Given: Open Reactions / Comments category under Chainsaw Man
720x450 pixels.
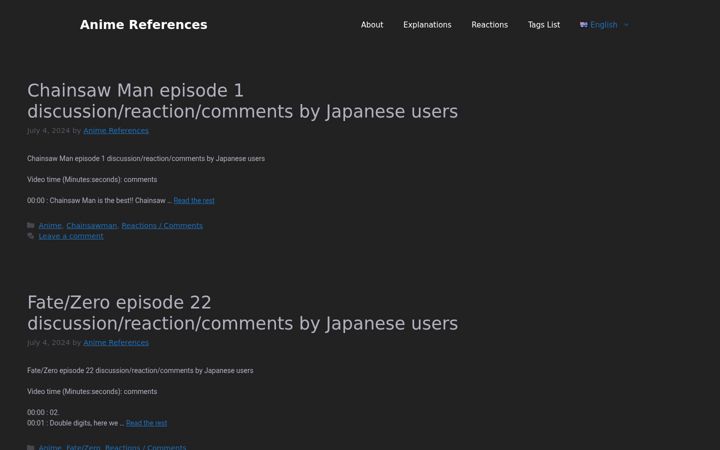Looking at the screenshot, I should (162, 225).
